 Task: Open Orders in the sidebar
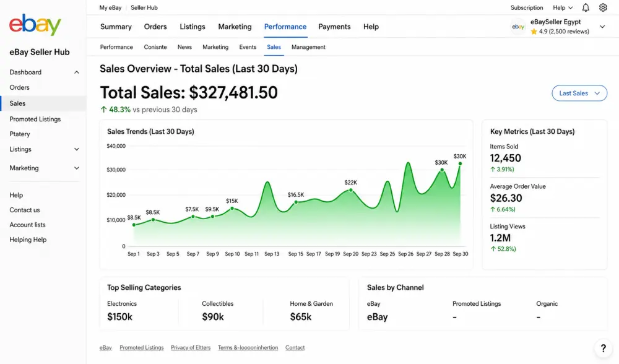(x=19, y=87)
